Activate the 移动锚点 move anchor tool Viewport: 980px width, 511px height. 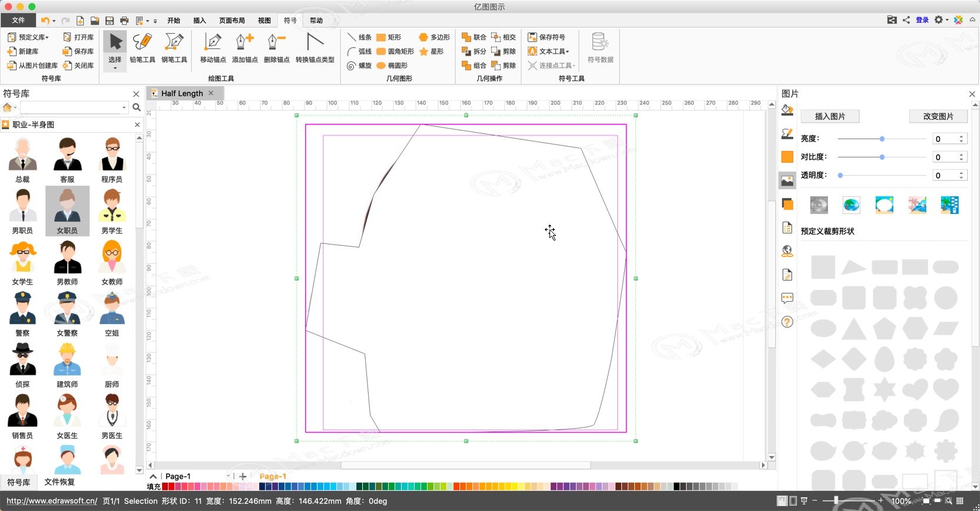(213, 48)
